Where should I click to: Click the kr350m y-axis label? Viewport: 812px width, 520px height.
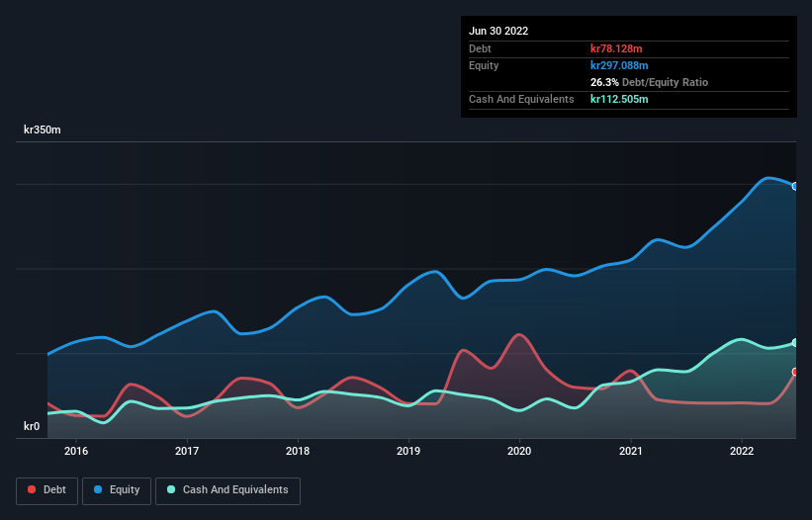(45, 130)
